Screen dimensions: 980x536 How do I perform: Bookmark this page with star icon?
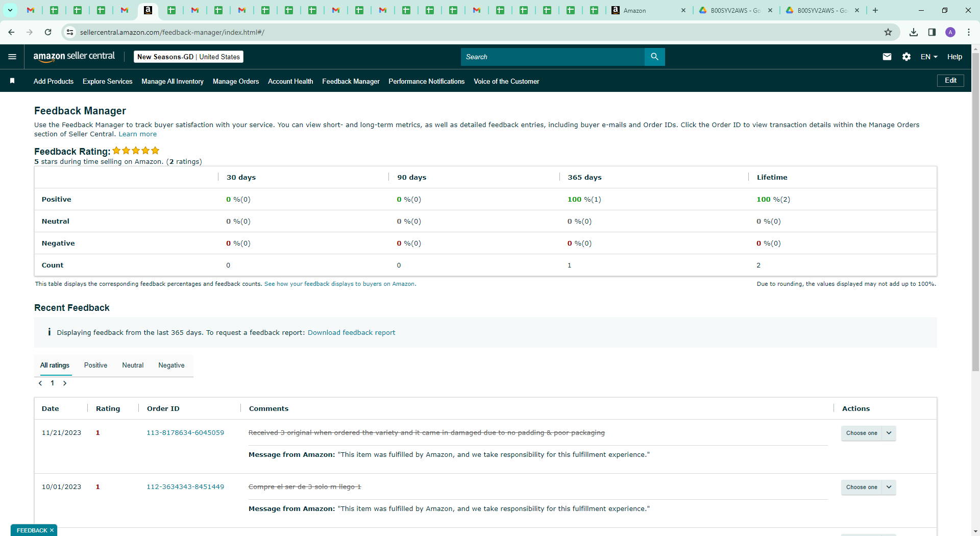pyautogui.click(x=888, y=32)
